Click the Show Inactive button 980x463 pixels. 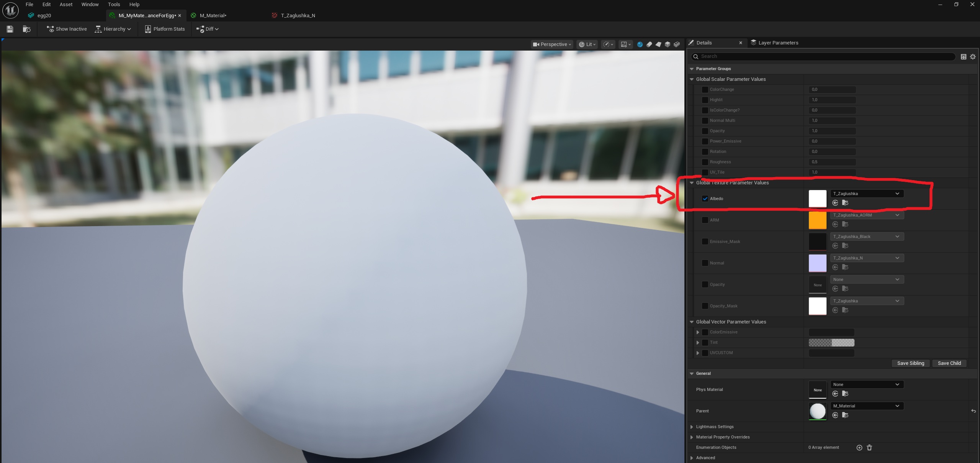[67, 29]
